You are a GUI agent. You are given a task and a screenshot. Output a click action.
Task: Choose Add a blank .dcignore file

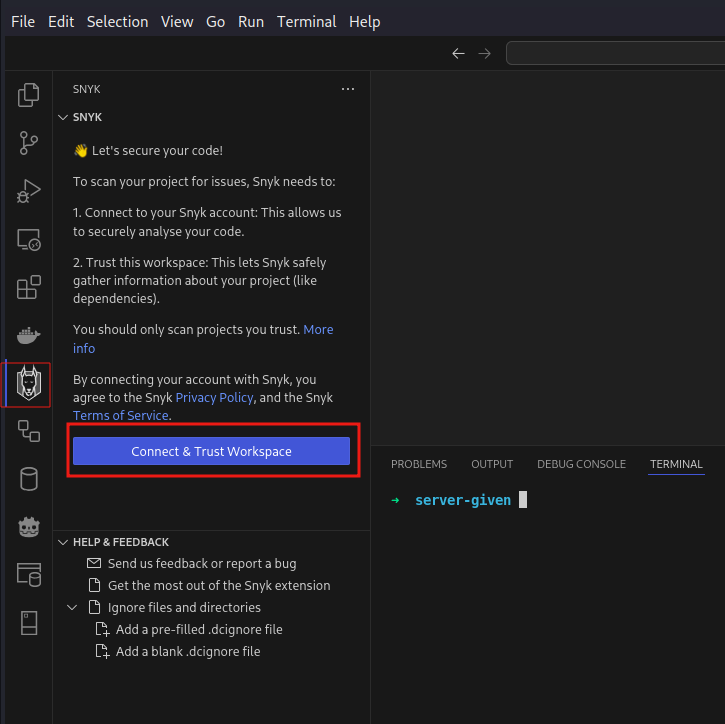point(188,651)
